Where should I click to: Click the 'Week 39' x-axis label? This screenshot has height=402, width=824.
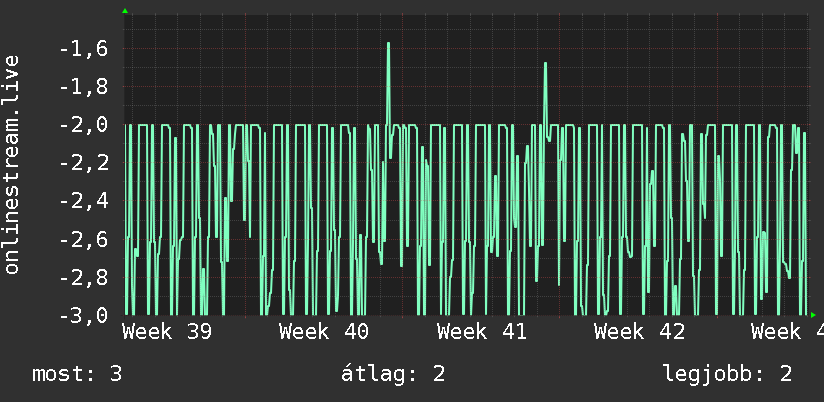[x=167, y=332]
